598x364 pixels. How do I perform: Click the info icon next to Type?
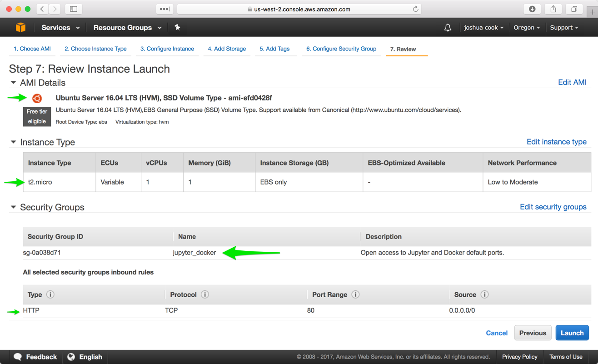pos(50,294)
